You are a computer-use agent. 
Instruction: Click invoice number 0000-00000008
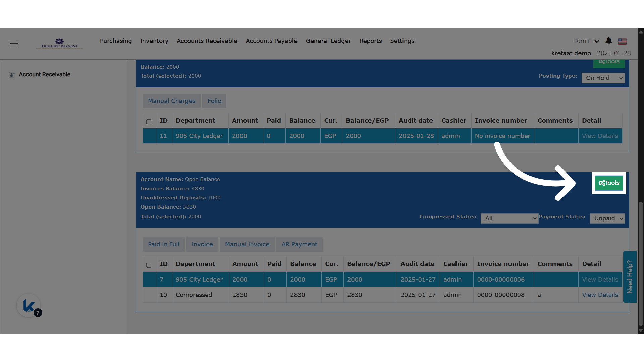pos(501,295)
